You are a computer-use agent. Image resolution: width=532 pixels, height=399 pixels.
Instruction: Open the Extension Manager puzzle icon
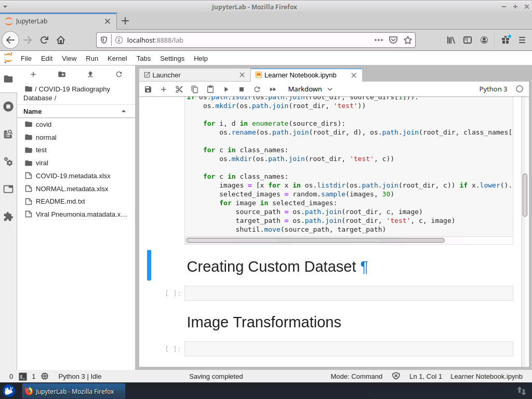click(x=8, y=217)
